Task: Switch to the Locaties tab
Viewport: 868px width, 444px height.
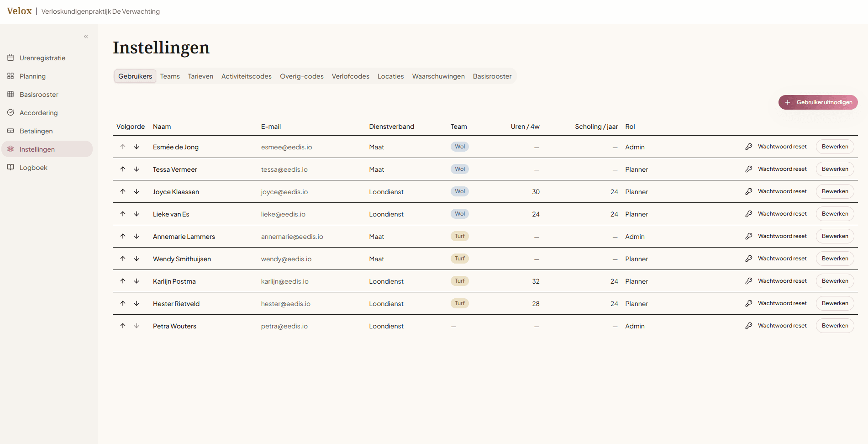Action: [x=391, y=76]
